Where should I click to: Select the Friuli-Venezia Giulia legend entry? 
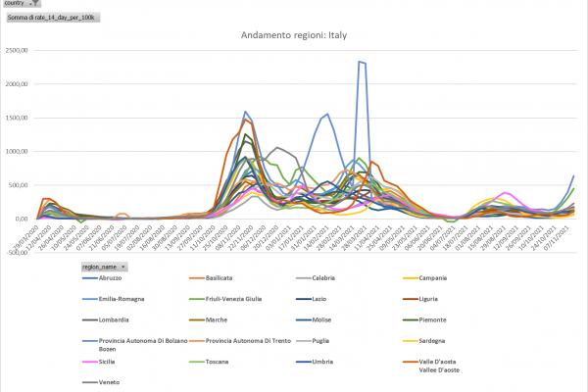(225, 299)
